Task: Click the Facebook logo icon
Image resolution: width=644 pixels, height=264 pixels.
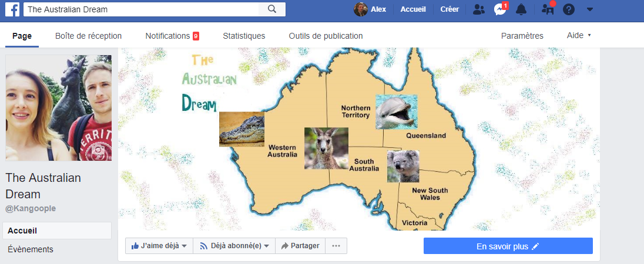Action: [12, 9]
